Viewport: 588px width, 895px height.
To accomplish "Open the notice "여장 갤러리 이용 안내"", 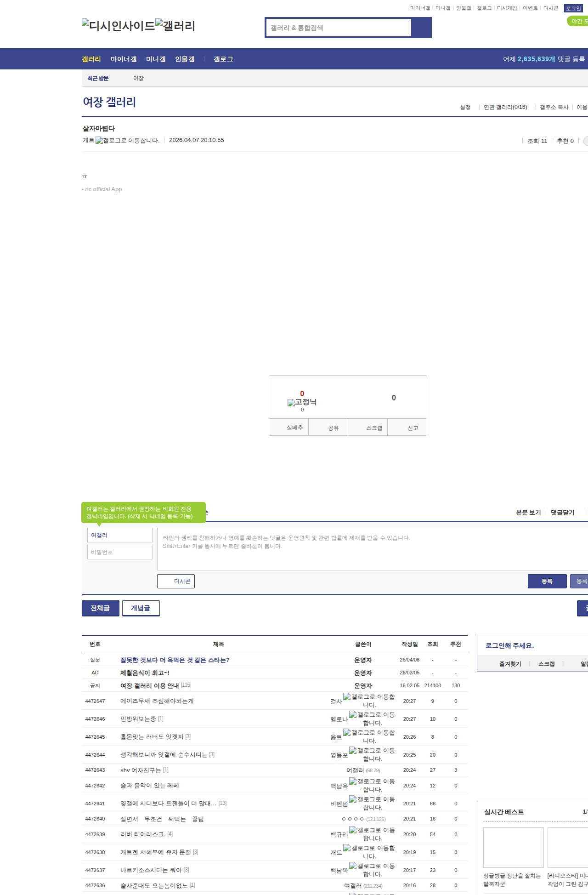I will point(150,685).
